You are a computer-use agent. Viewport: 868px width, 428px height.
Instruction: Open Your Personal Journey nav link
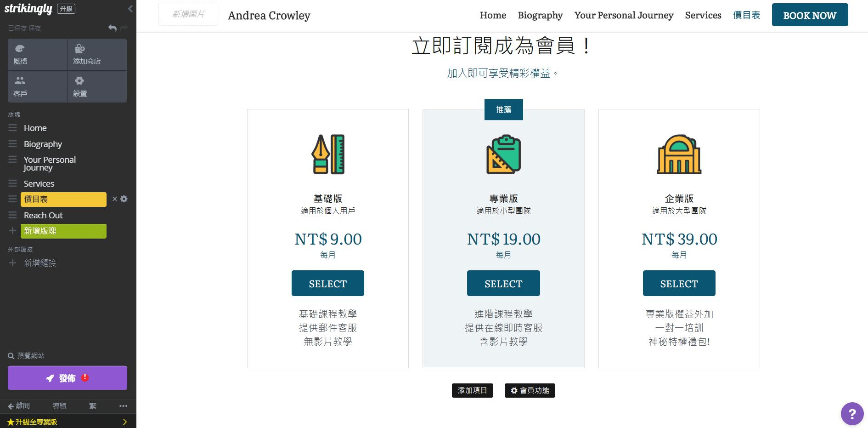pos(623,15)
